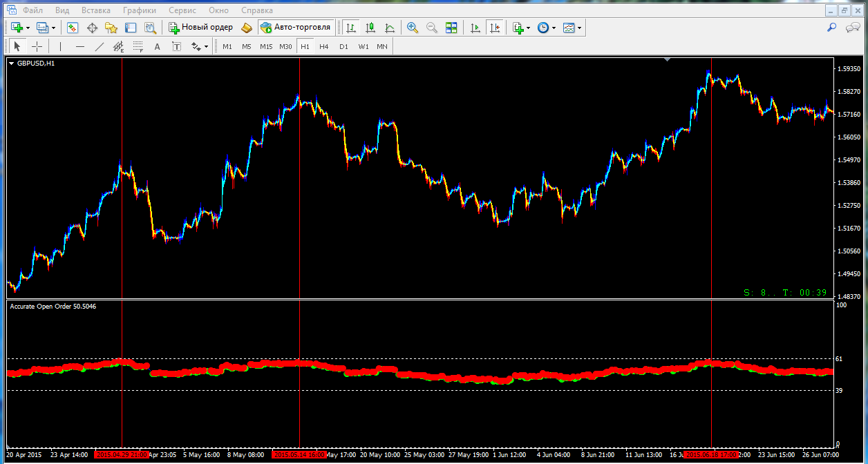Draw an equidistant channel tool
This screenshot has height=464, width=868.
(x=118, y=46)
